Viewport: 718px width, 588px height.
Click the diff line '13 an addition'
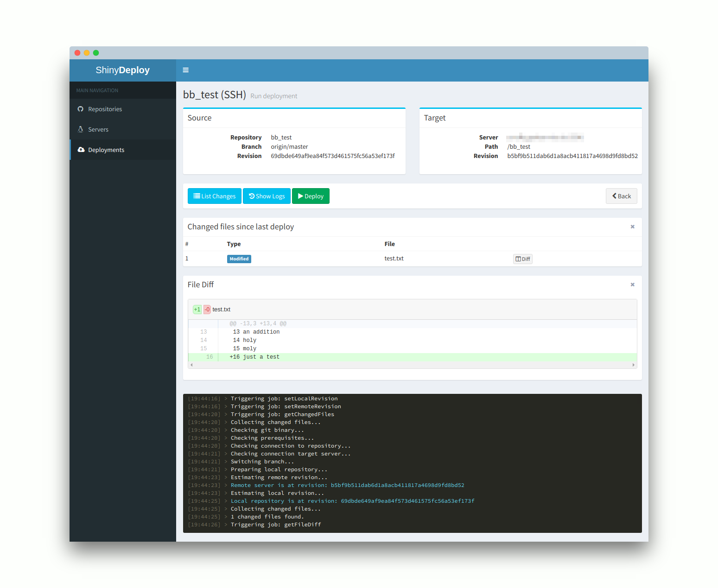(413, 332)
